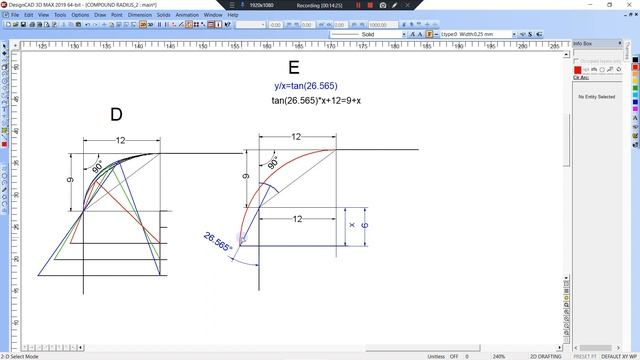Click the Save disk icon
This screenshot has height=360, width=640.
coord(23,24)
